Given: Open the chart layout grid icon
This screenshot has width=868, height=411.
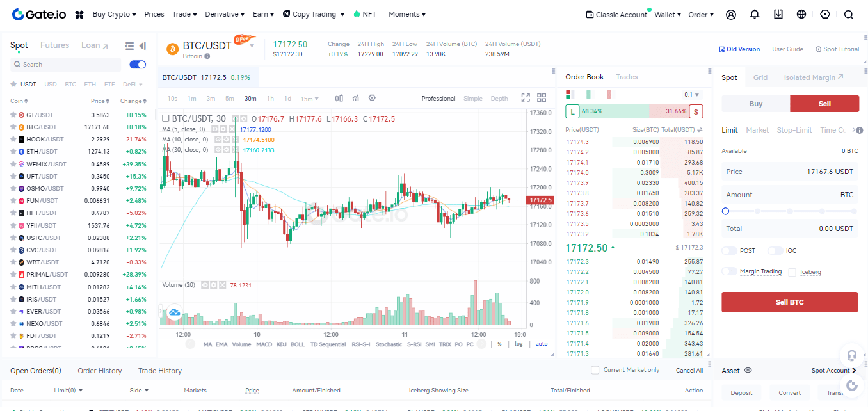Looking at the screenshot, I should [542, 98].
